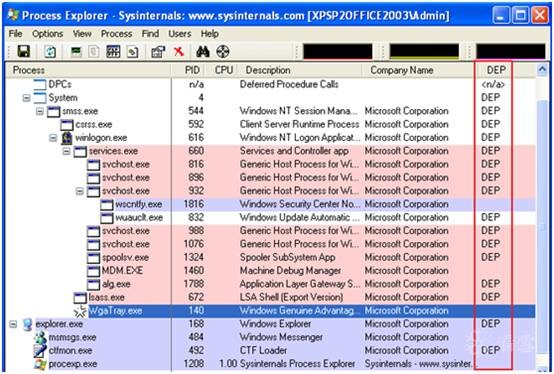Viewport: 554px width, 374px height.
Task: Sort by the Company Name column header
Action: point(418,70)
